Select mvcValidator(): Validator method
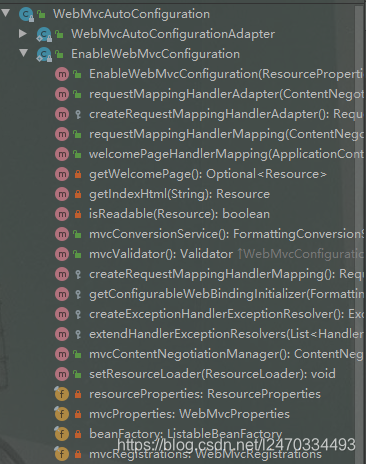Screen dimensions: 366x464 click(161, 254)
